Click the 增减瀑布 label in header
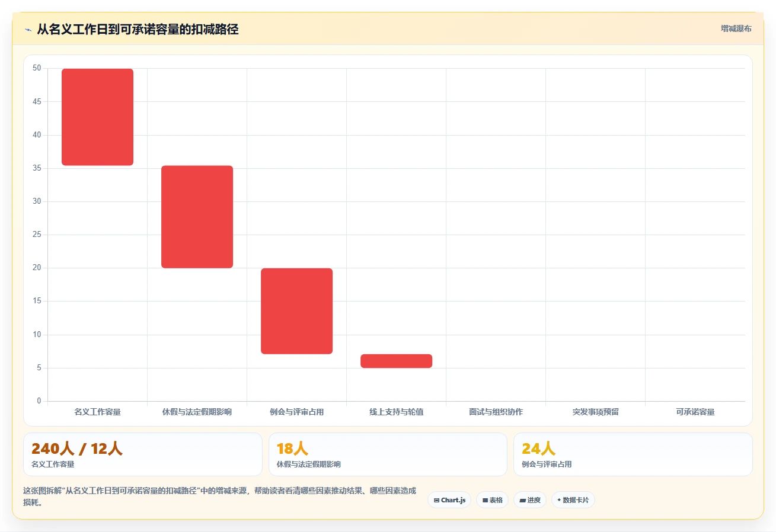 (736, 28)
